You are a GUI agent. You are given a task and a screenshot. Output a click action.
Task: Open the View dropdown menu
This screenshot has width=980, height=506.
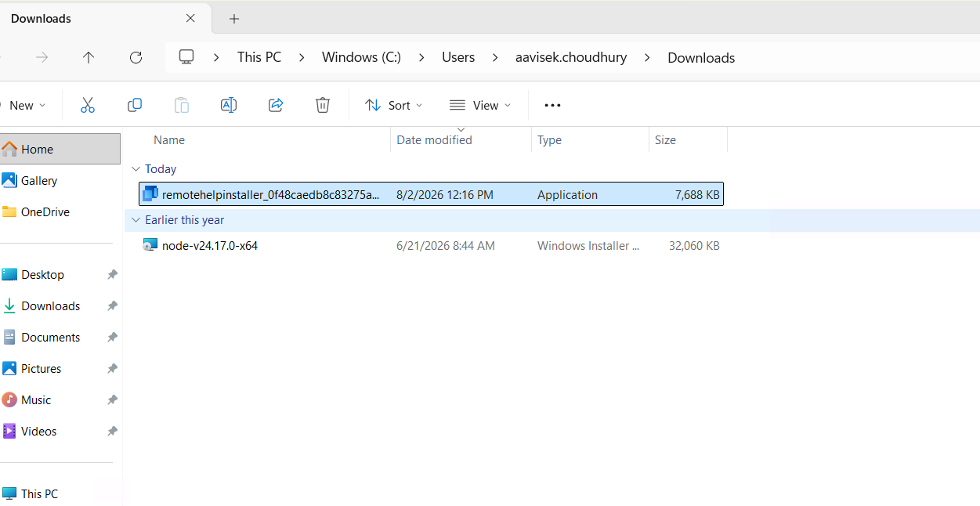pos(480,105)
